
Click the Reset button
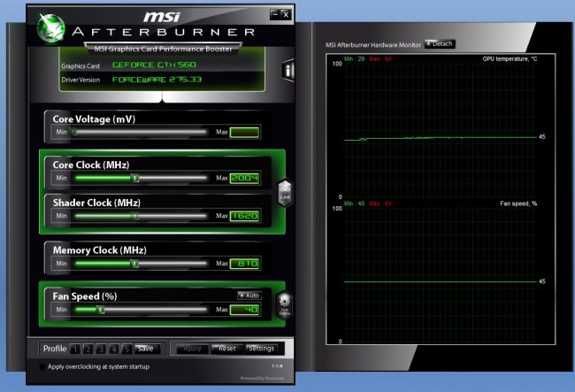[227, 349]
